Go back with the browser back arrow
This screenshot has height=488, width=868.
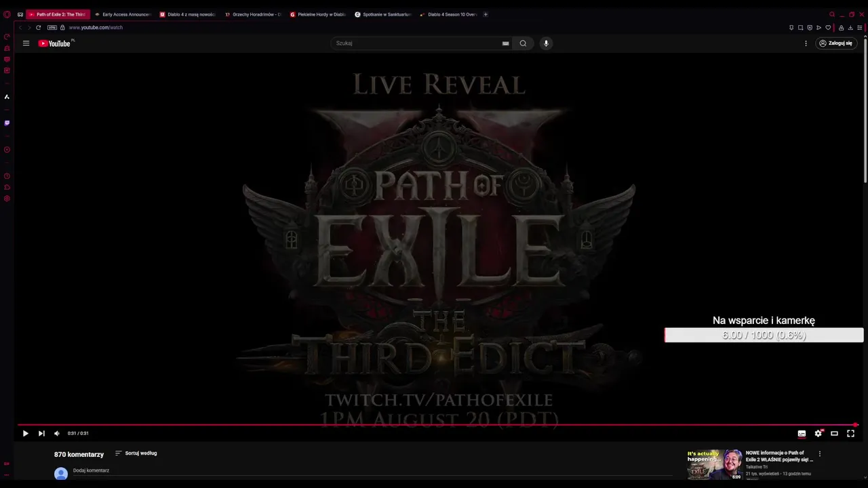[20, 28]
